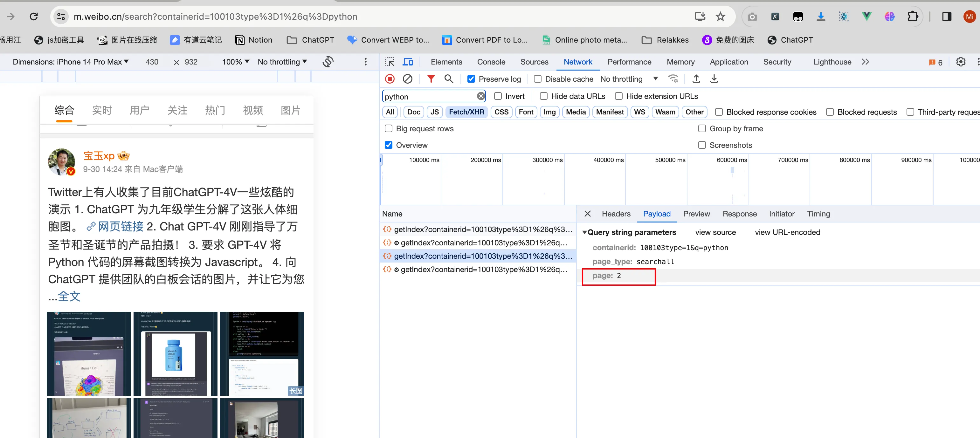
Task: Click the view source link
Action: click(715, 232)
